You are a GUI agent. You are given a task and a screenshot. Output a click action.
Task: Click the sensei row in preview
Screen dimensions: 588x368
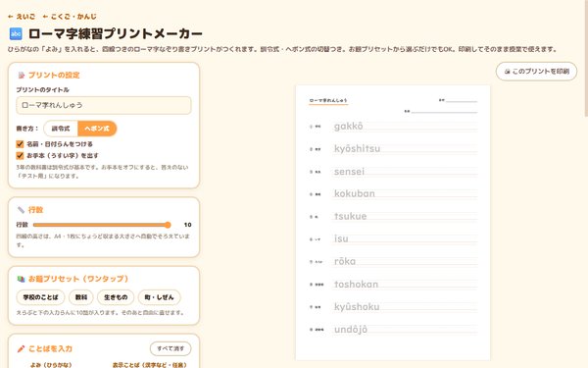coord(393,171)
